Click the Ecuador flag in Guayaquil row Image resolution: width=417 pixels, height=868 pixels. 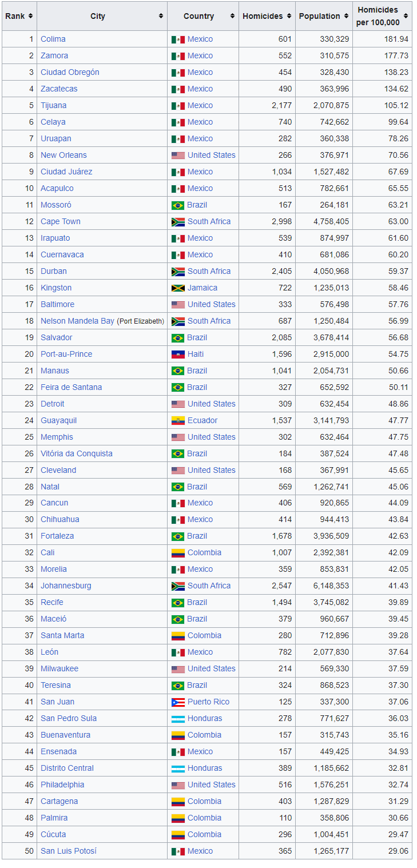[178, 421]
